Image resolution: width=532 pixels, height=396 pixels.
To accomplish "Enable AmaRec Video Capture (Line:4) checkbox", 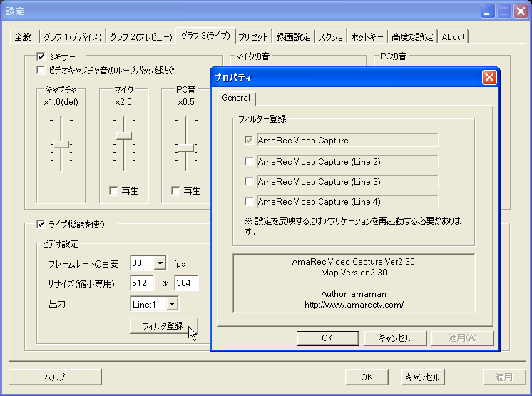I will pos(249,201).
